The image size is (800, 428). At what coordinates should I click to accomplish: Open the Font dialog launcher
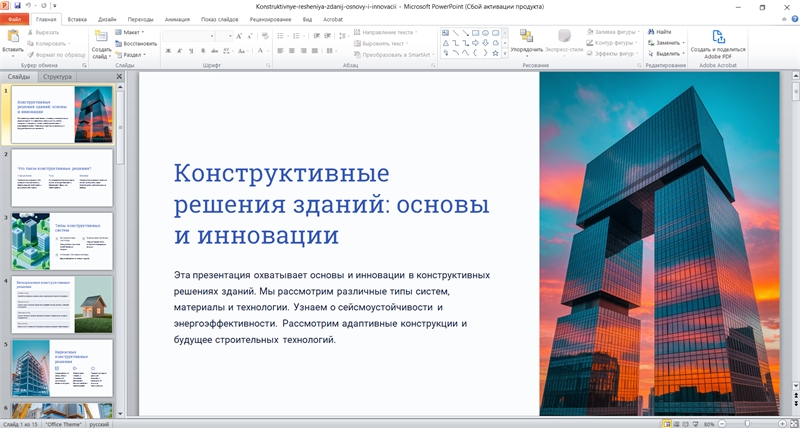(x=268, y=66)
